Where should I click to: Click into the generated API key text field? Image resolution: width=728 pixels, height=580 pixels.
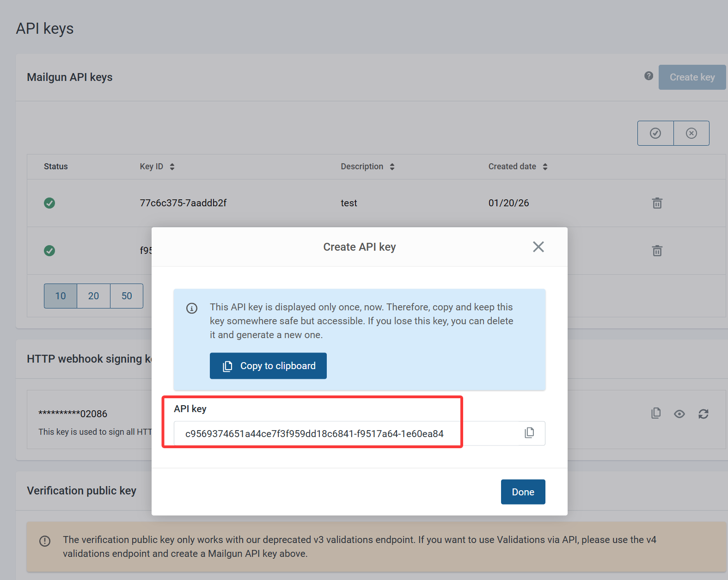[x=347, y=433]
